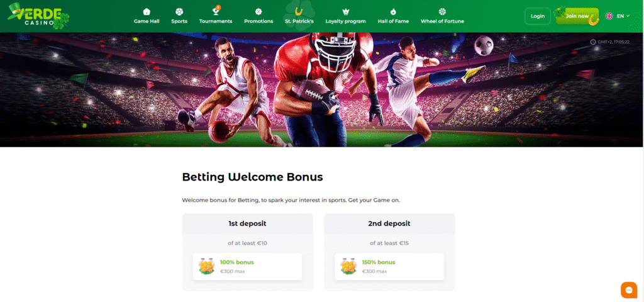Select the 1st deposit bonus card

[248, 252]
